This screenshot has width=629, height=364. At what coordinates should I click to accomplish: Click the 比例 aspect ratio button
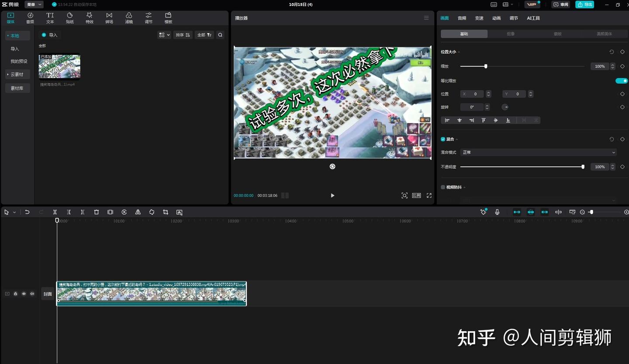[x=417, y=196]
